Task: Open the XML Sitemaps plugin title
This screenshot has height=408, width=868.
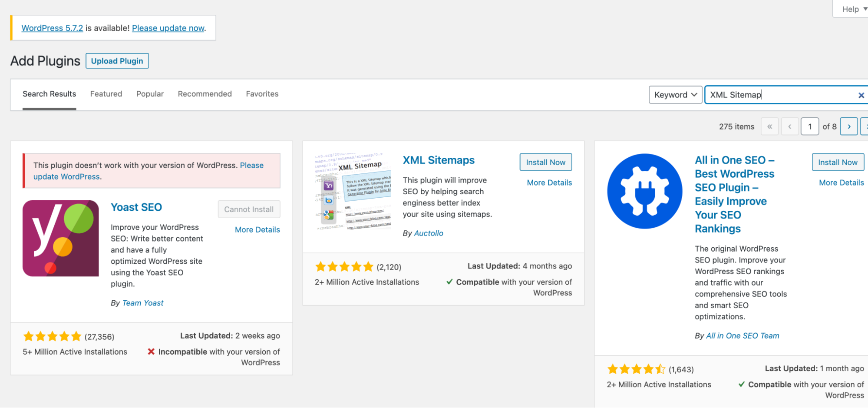Action: 439,160
